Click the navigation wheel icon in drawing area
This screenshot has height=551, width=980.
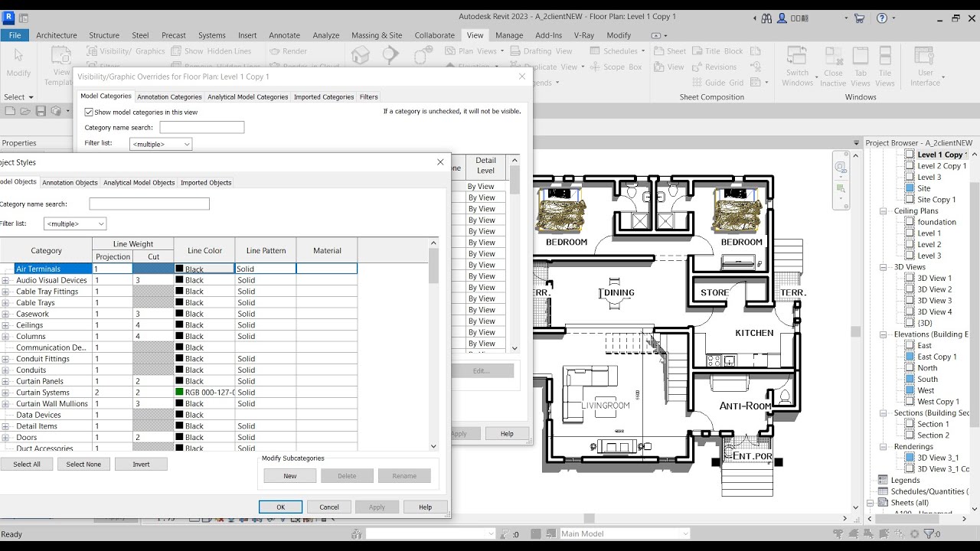click(x=841, y=168)
